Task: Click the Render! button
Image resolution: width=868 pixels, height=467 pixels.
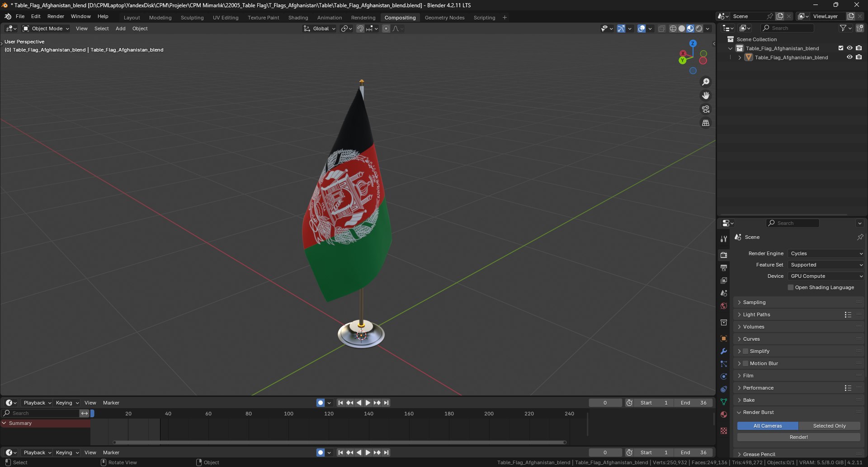Action: (798, 437)
